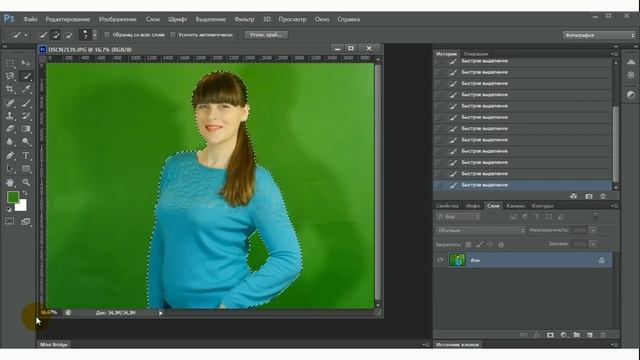640x360 pixels.
Task: Open the Фильтр menu
Action: pyautogui.click(x=244, y=19)
